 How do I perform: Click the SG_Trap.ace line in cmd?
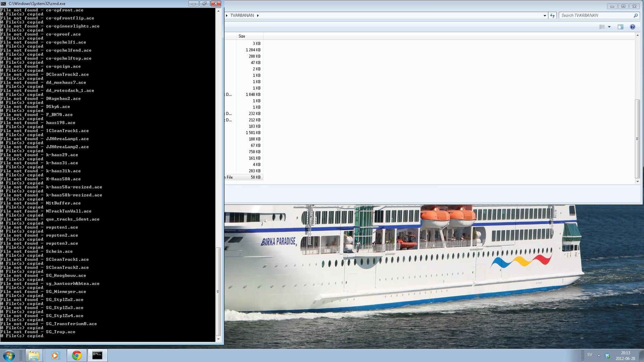[x=38, y=332]
